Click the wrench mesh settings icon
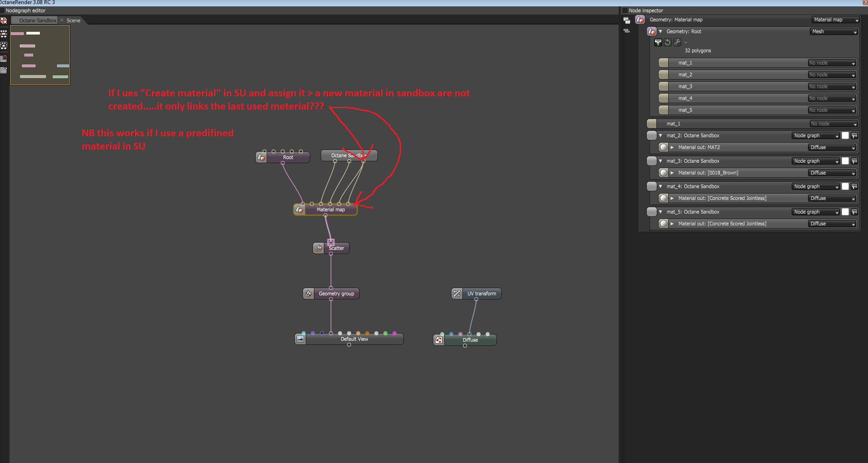The height and width of the screenshot is (463, 868). click(x=677, y=42)
